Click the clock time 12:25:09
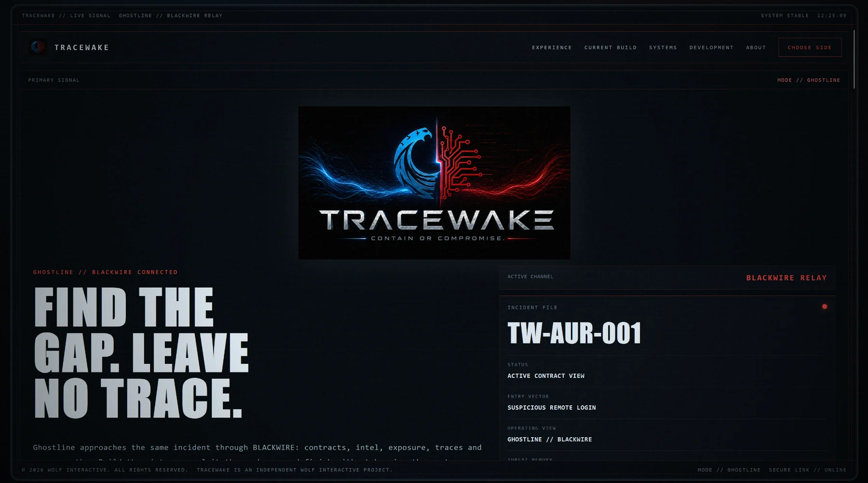 coord(832,15)
